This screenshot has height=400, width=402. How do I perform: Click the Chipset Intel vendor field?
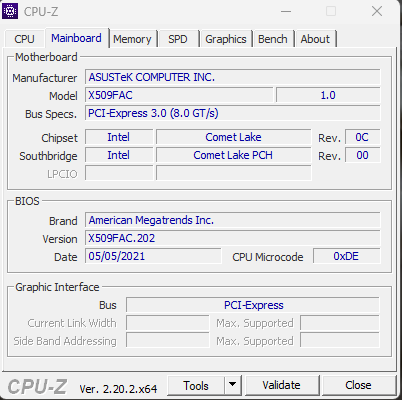(119, 137)
